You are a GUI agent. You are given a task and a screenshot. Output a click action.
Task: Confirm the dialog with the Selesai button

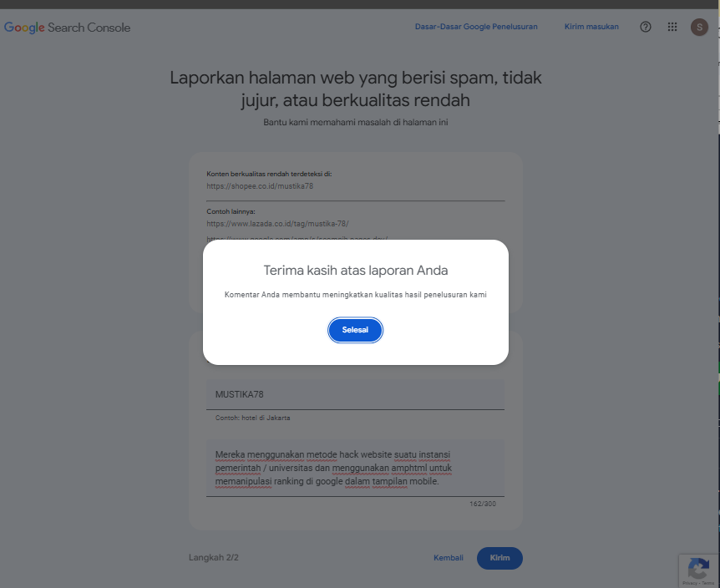click(x=355, y=330)
